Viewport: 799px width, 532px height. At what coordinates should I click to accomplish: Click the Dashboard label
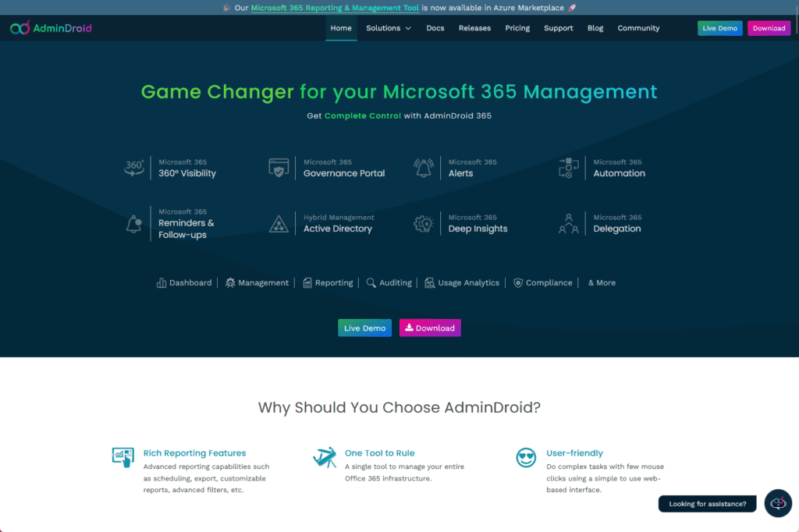[190, 283]
